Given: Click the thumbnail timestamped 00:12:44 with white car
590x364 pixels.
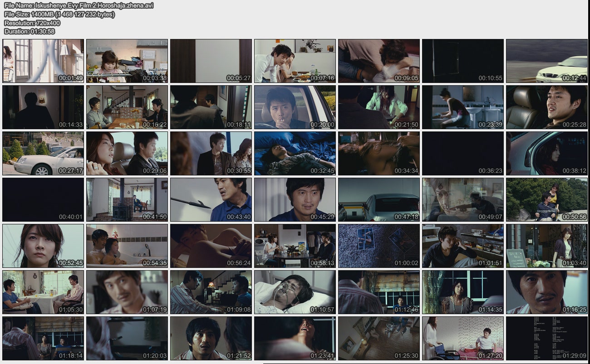Looking at the screenshot, I should [x=546, y=61].
